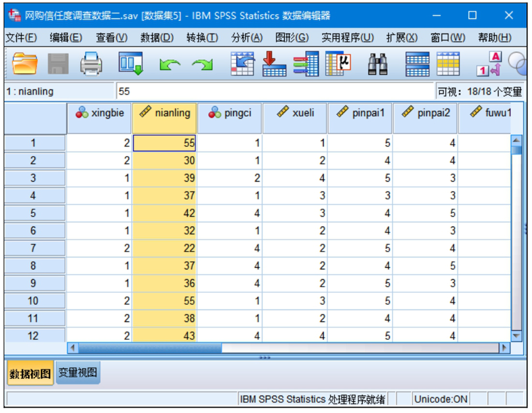
Task: Click the Go to case icon
Action: click(242, 64)
